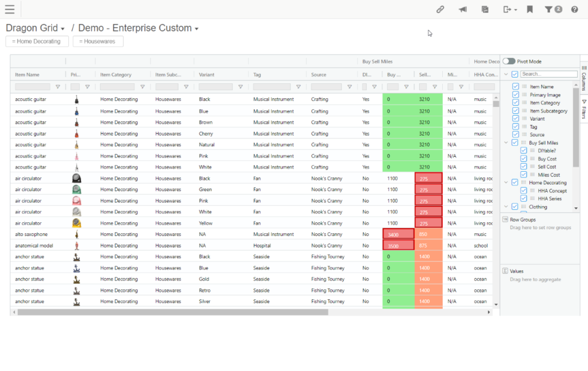Untick the HHA Concept column checkbox
The height and width of the screenshot is (371, 588).
[524, 191]
